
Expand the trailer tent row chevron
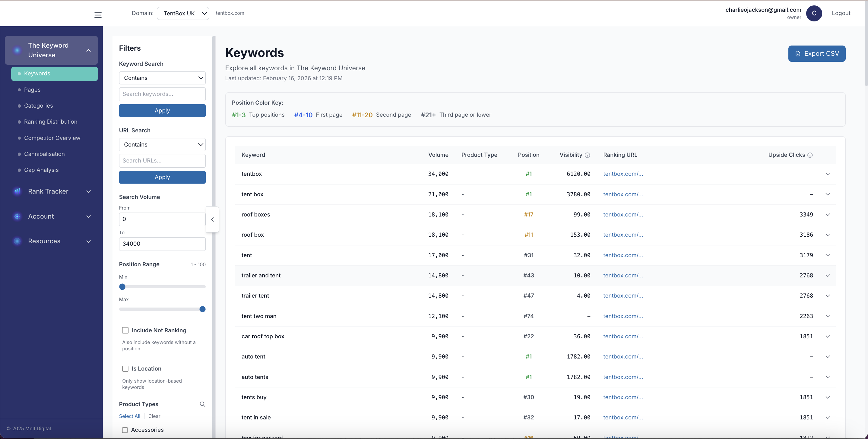[x=828, y=295]
